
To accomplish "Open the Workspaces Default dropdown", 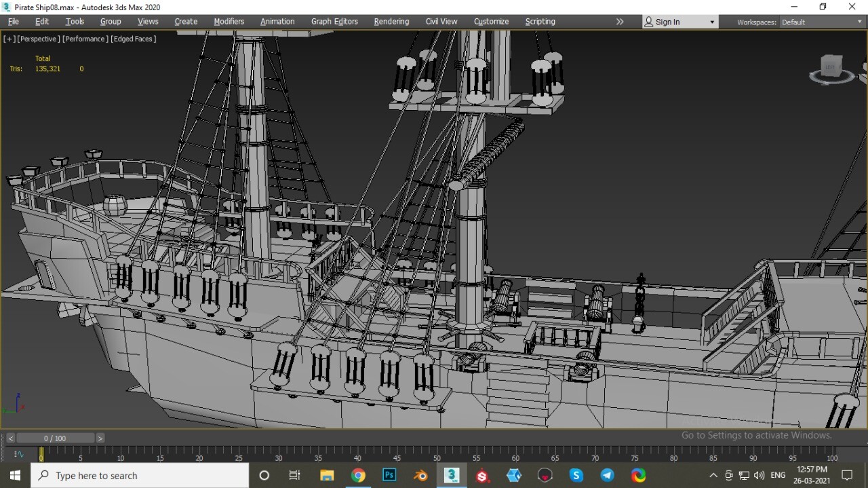I will tap(821, 22).
